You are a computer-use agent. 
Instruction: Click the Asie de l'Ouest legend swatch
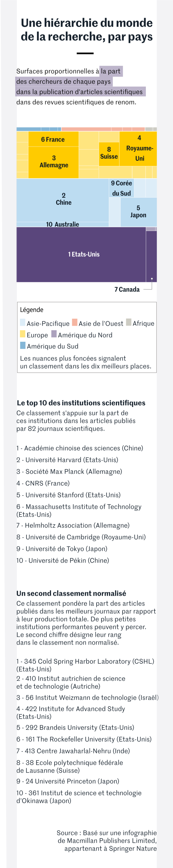tap(75, 322)
